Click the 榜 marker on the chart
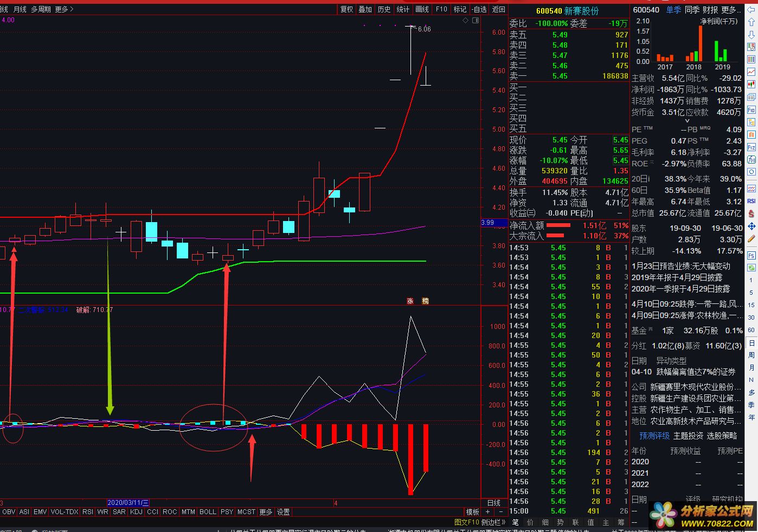The width and height of the screenshot is (758, 532). tap(426, 301)
